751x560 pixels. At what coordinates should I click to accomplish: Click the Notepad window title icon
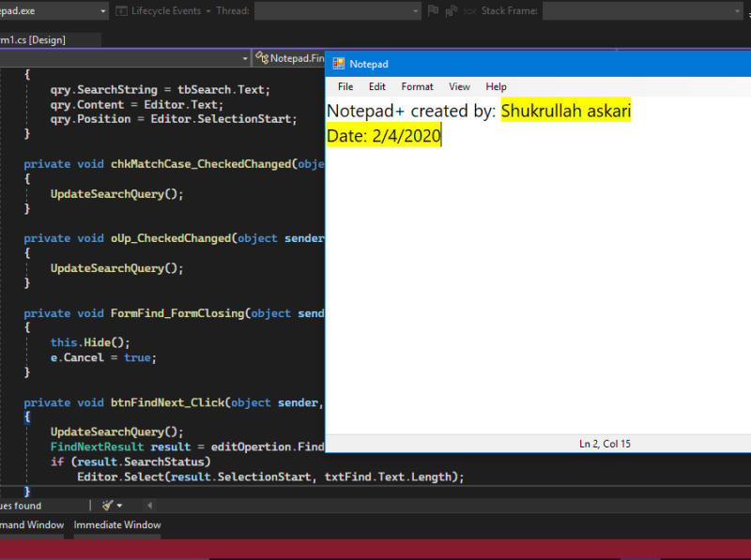tap(339, 64)
